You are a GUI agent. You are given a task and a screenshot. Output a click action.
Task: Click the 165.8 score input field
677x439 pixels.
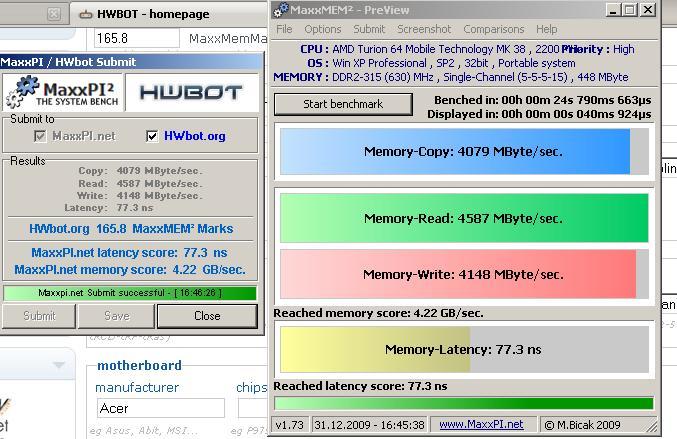(136, 38)
